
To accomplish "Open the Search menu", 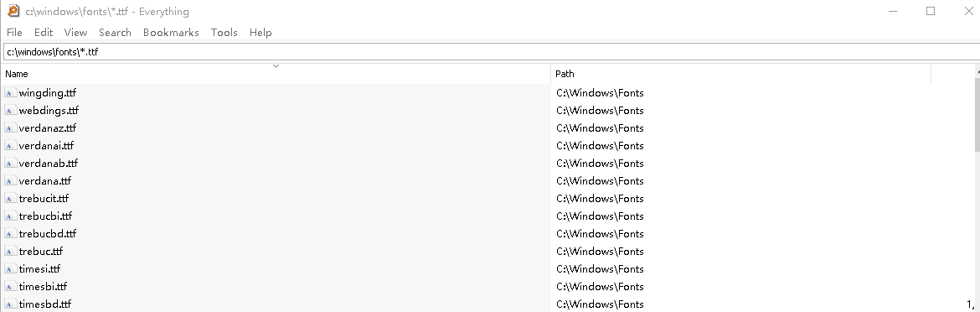I will [x=115, y=33].
